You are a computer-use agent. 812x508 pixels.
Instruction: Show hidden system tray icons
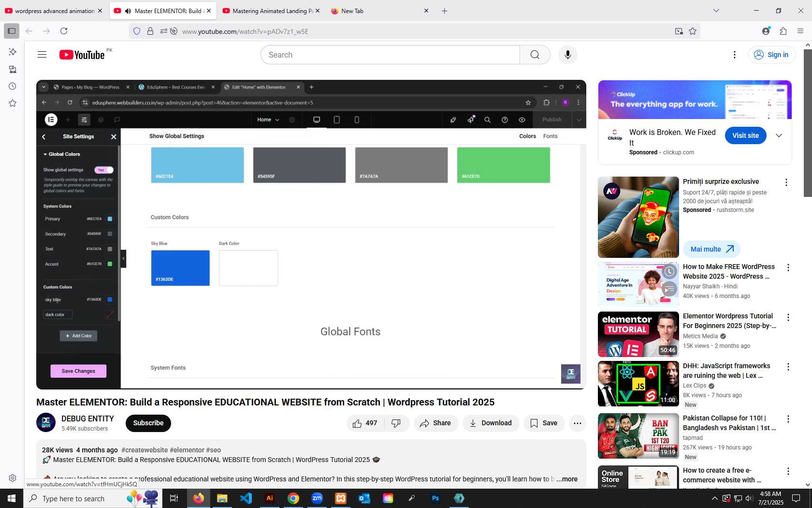tap(715, 498)
